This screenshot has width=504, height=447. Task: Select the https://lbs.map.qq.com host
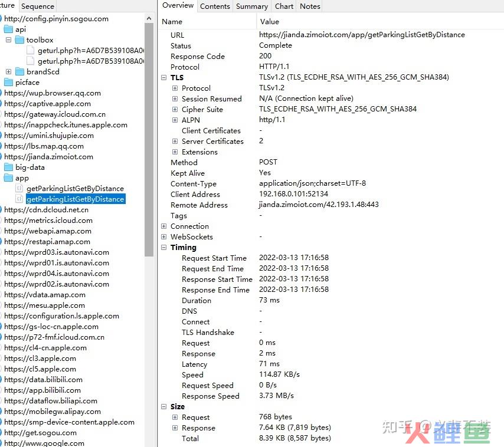point(44,146)
